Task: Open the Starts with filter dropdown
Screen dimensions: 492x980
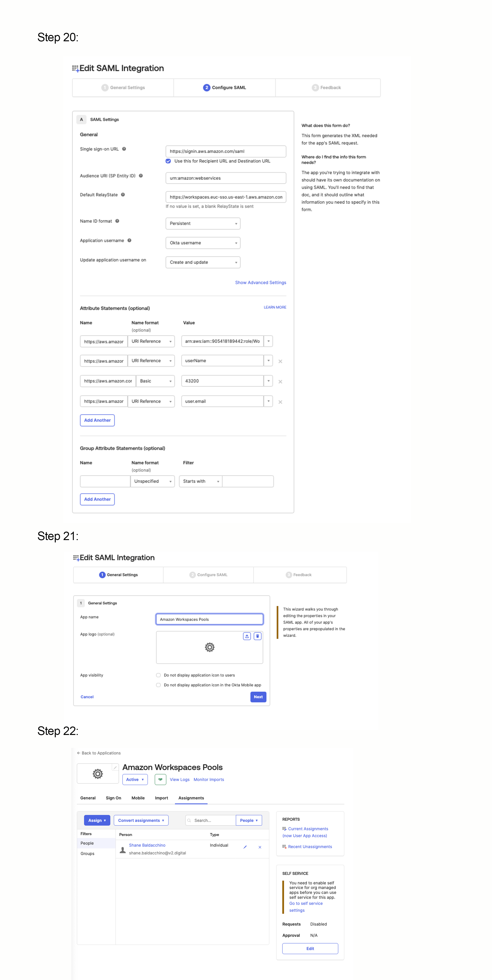Action: tap(201, 482)
